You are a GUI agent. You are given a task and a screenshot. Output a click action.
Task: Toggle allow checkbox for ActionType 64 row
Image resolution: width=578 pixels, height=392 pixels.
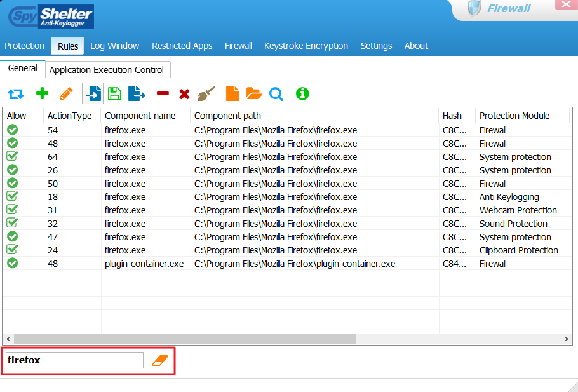click(12, 156)
